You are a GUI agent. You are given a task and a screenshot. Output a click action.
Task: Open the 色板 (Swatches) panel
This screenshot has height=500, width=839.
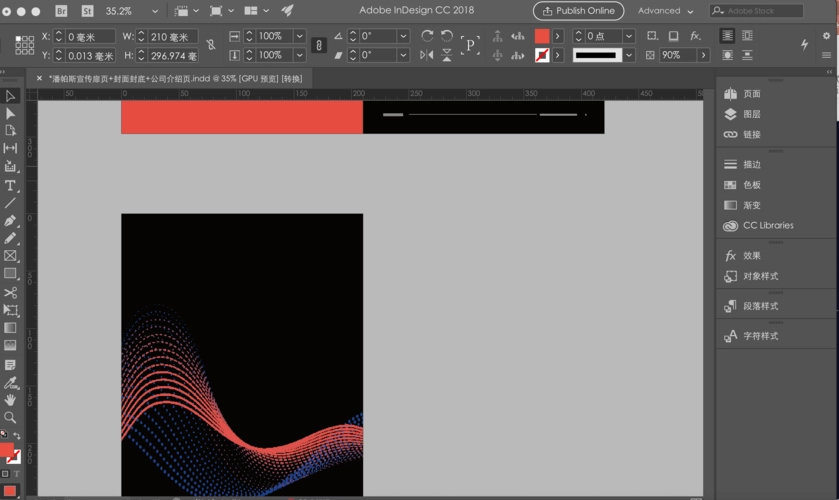[751, 185]
